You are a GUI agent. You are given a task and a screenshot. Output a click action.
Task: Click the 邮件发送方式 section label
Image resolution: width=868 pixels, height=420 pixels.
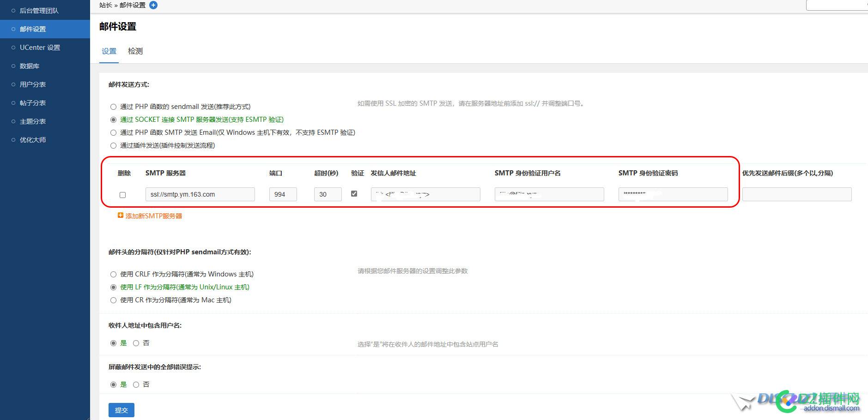pyautogui.click(x=129, y=84)
